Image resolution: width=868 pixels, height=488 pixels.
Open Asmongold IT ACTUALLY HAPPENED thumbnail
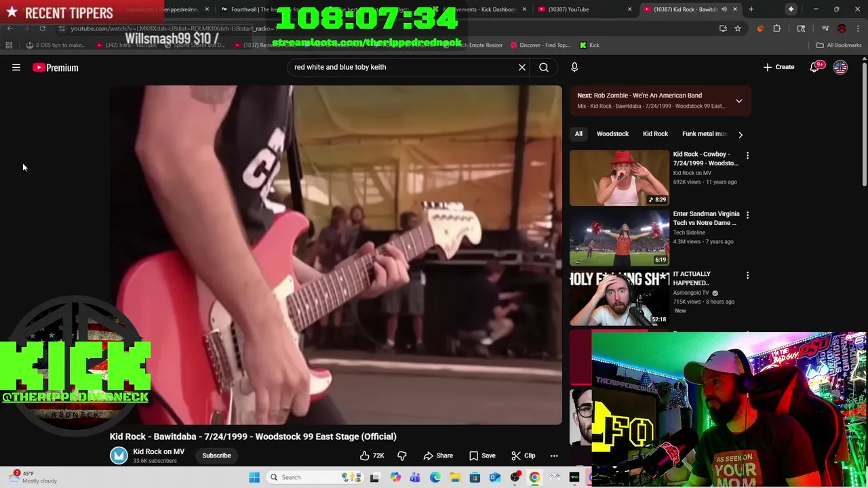coord(619,298)
